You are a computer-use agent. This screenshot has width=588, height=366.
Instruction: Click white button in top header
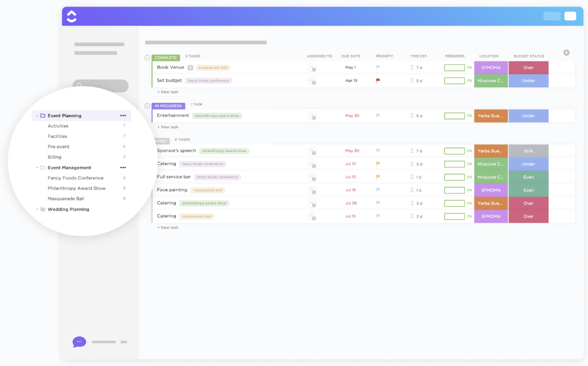[570, 16]
